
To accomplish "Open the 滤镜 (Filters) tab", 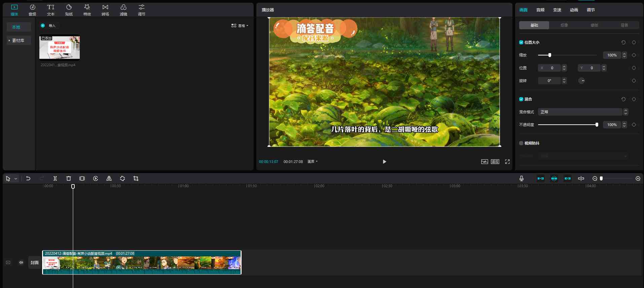I will click(x=123, y=10).
